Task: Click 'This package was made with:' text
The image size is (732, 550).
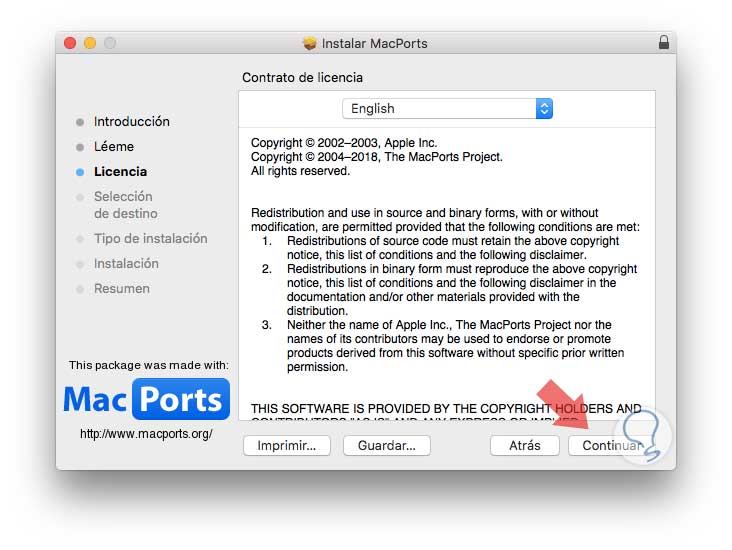Action: (149, 365)
